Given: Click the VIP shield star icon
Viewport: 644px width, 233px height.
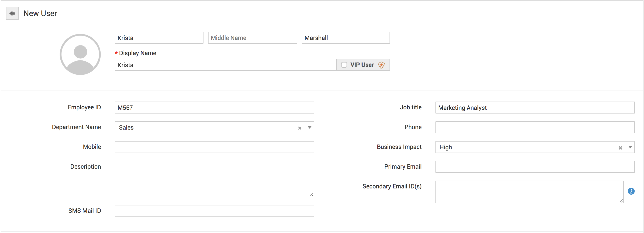Looking at the screenshot, I should [x=381, y=65].
